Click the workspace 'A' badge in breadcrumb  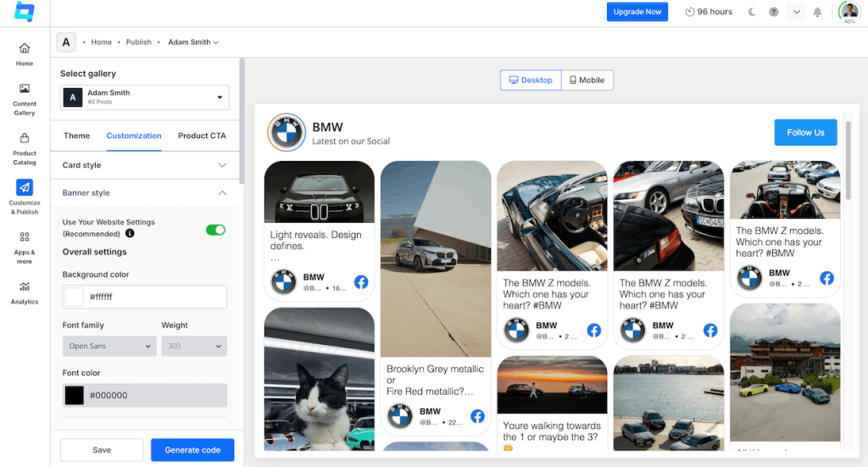(66, 42)
